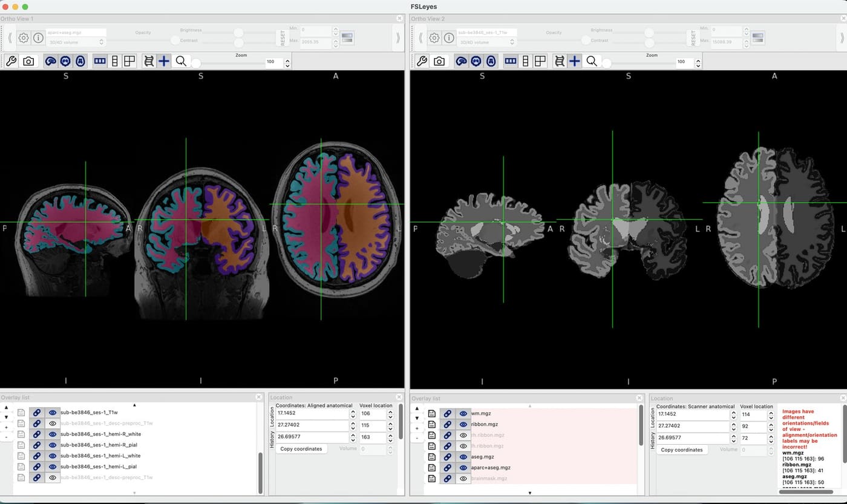The height and width of the screenshot is (504, 847).
Task: Click Copy coordinates in left Location panel
Action: click(x=301, y=449)
